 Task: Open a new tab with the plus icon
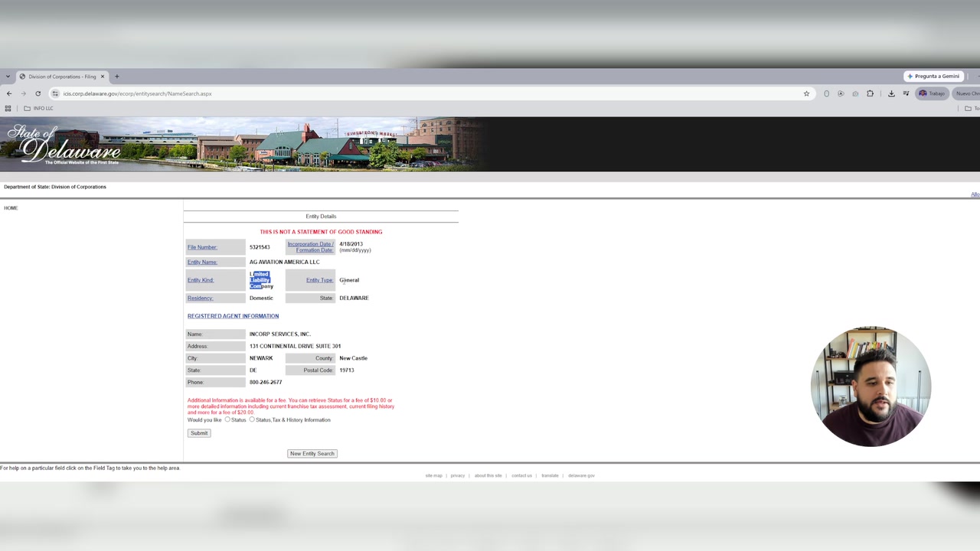(116, 77)
